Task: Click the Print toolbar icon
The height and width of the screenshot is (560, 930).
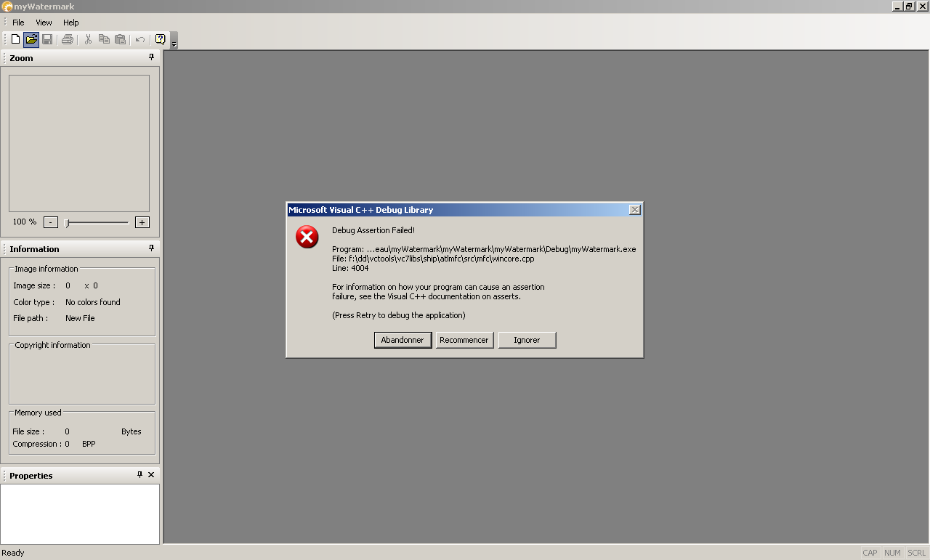Action: (68, 39)
